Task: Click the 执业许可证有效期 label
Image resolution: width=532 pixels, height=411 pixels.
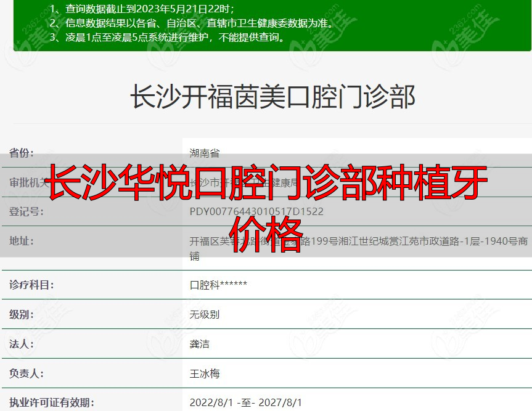Action: point(44,401)
